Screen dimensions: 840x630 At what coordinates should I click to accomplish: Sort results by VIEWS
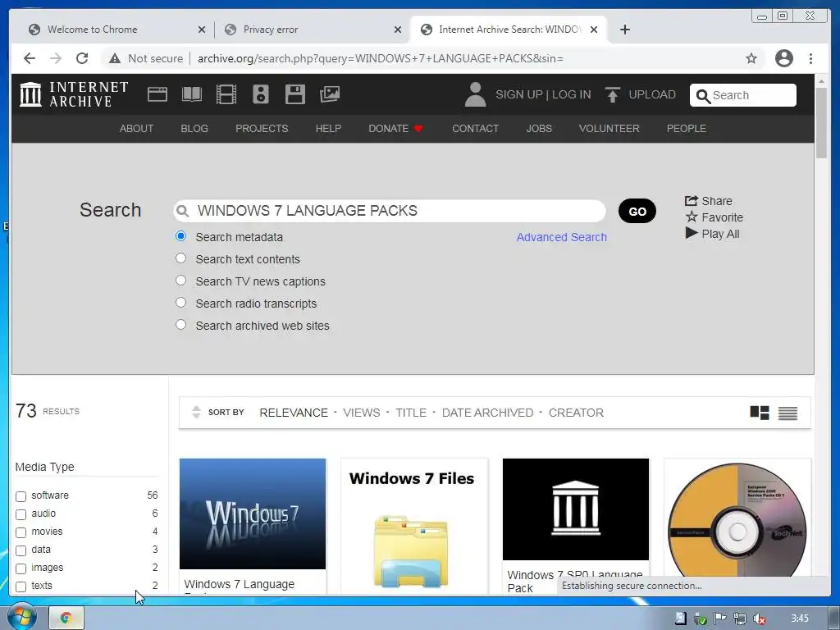coord(361,413)
